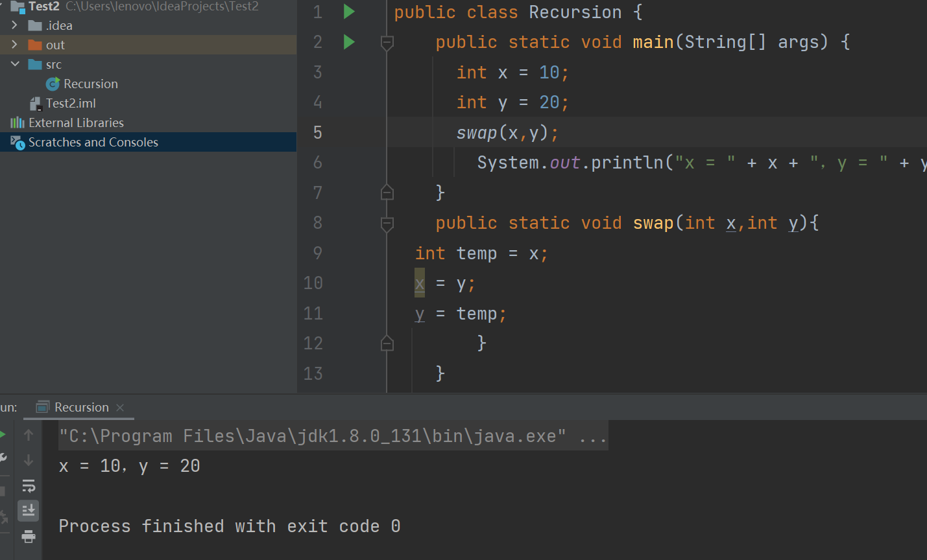Click the java.exe command line in console
This screenshot has height=560, width=927.
point(333,436)
